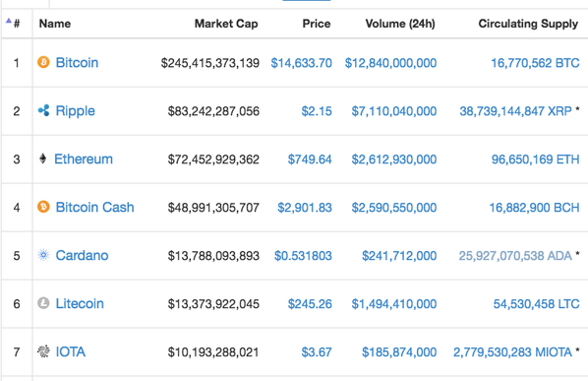
Task: Click the Ethereum diamond logo icon
Action: (42, 159)
